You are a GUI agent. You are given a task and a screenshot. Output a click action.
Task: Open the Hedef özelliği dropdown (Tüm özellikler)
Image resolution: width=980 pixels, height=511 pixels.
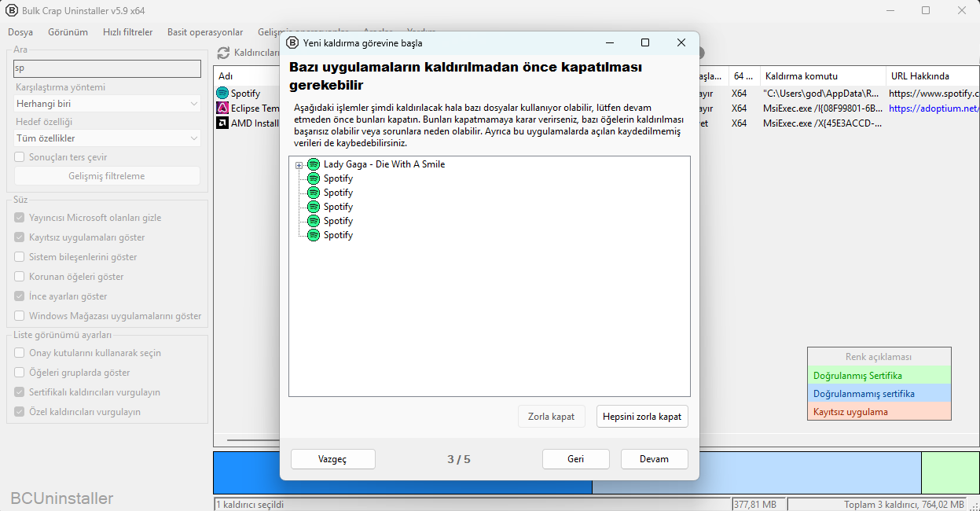pyautogui.click(x=107, y=138)
